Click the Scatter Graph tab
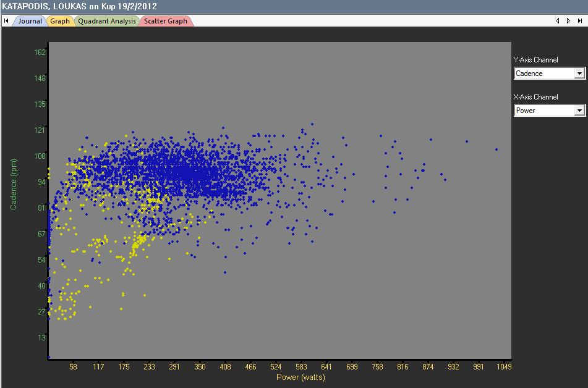Viewport: 588px width, 388px height. coord(166,21)
